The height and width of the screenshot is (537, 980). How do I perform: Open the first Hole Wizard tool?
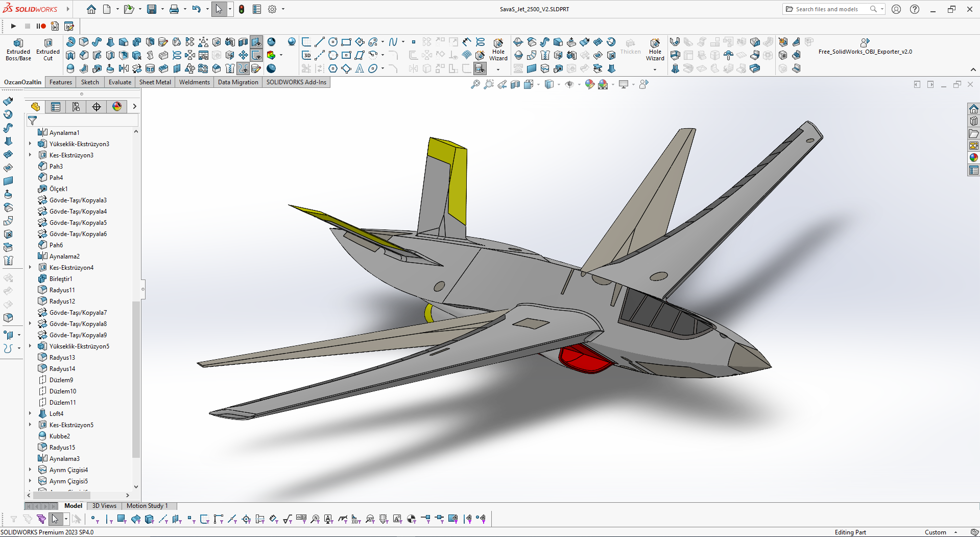pyautogui.click(x=498, y=49)
